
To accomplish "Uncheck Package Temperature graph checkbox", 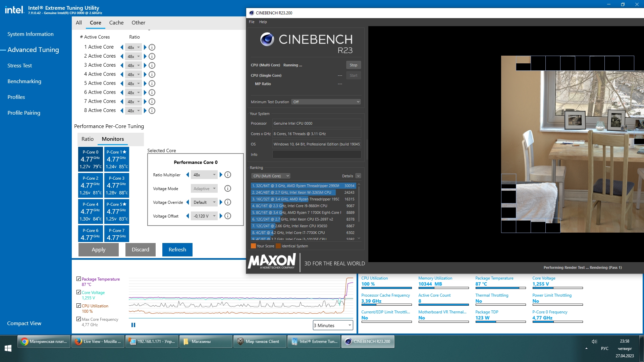I will (78, 279).
